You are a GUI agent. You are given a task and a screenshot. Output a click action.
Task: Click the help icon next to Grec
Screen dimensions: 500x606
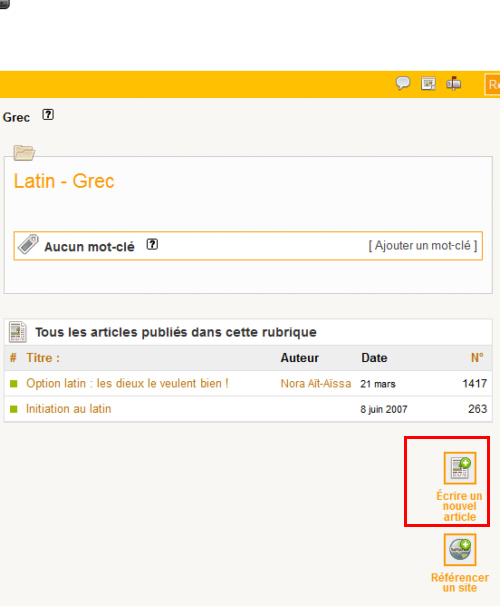pos(48,115)
